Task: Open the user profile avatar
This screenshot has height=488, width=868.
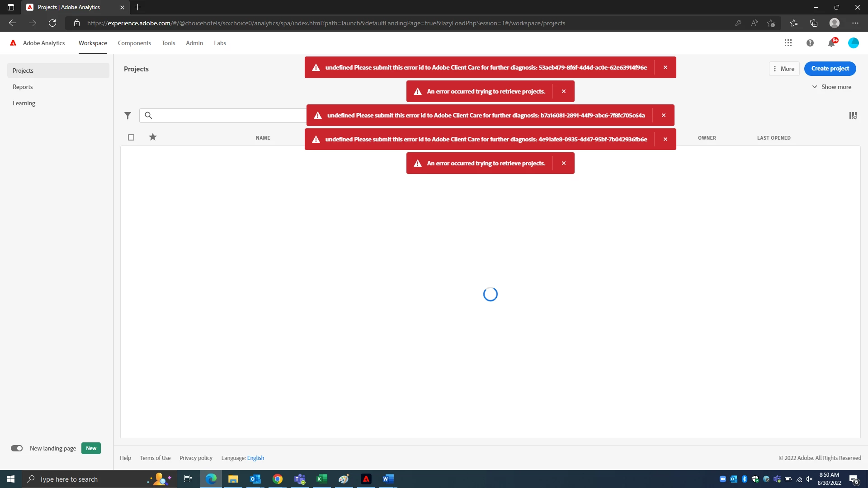Action: tap(853, 43)
